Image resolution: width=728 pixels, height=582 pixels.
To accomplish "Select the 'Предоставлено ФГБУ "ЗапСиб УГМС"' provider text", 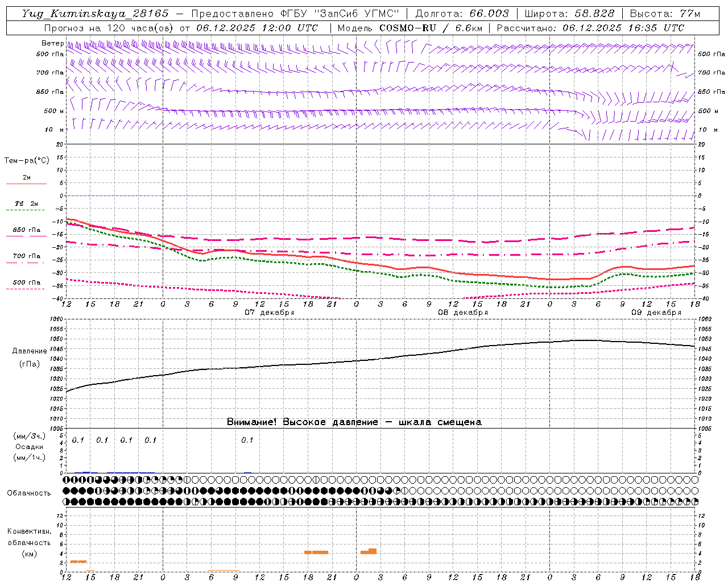I will tap(295, 14).
